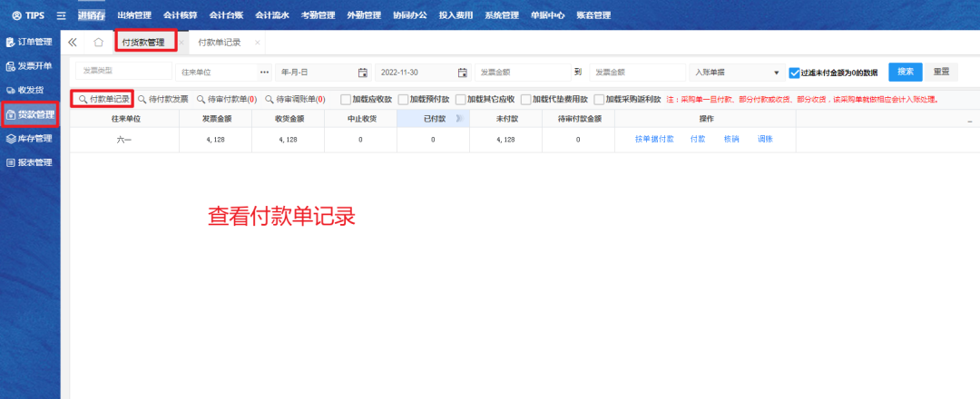This screenshot has height=399, width=980.
Task: Enable the 加载预付款 checkbox
Action: (x=403, y=99)
